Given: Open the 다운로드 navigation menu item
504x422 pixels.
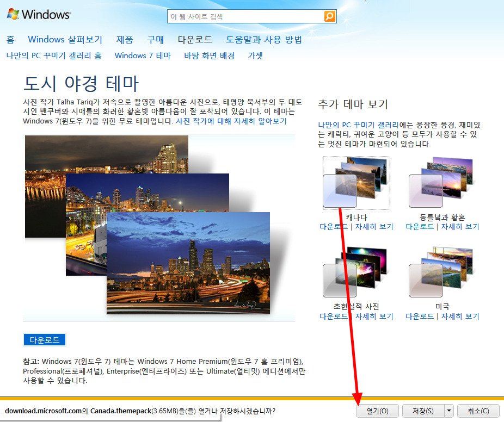Looking at the screenshot, I should [x=195, y=40].
